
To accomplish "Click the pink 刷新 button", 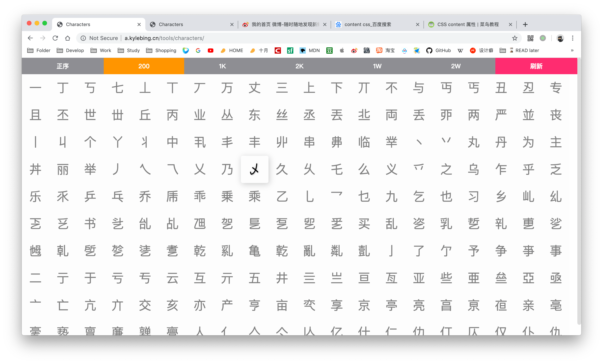I will click(536, 66).
